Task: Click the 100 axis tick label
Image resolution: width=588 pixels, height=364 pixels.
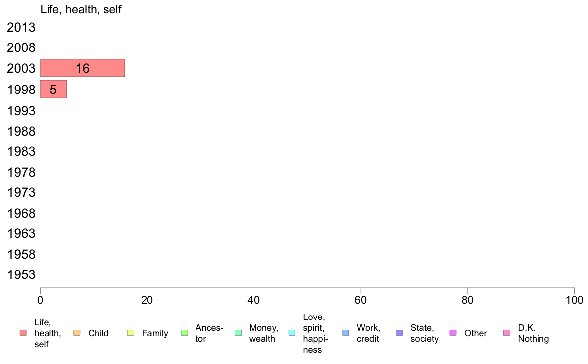Action: tap(574, 300)
